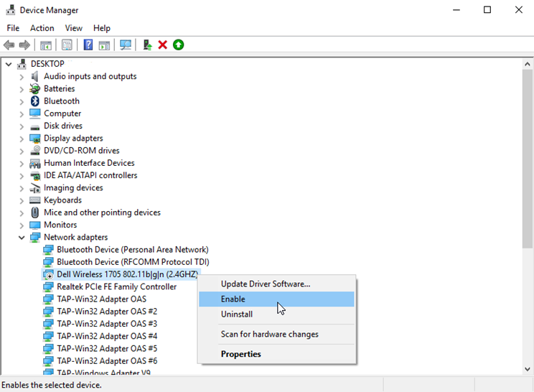The image size is (534, 392).
Task: Expand the Bluetooth category
Action: coord(22,102)
